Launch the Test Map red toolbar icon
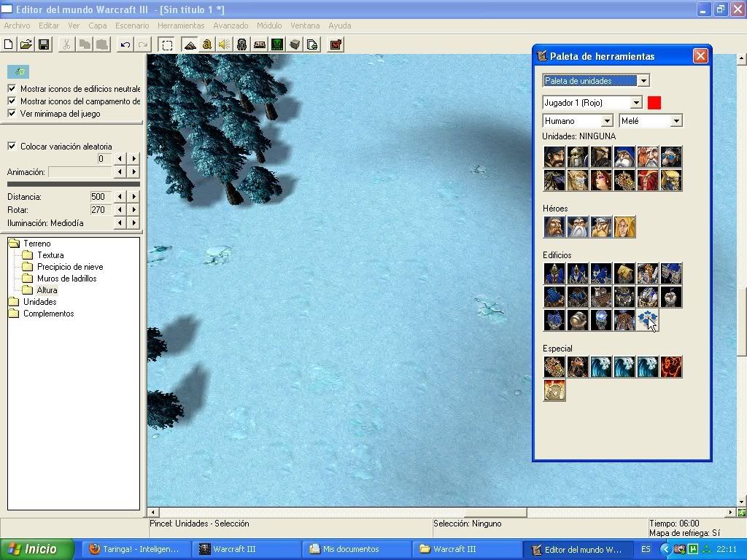The height and width of the screenshot is (560, 747). click(336, 44)
